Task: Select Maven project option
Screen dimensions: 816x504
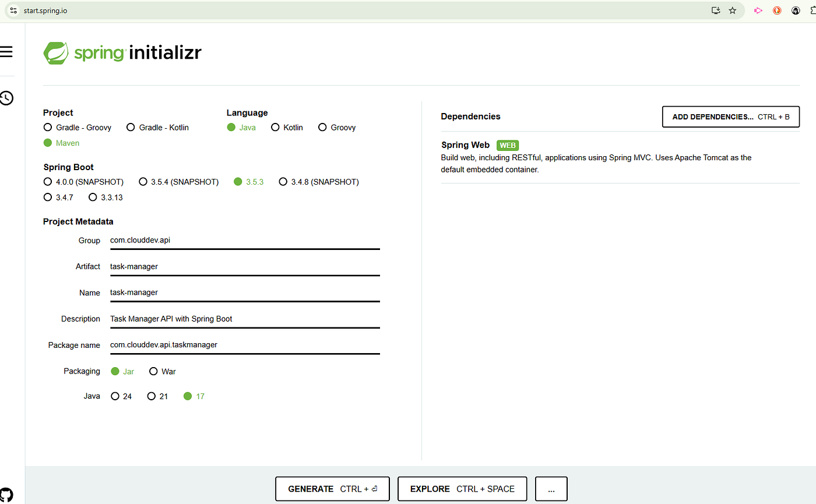Action: pos(62,143)
